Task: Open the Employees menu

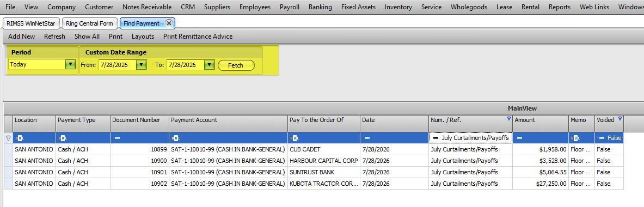Action: pyautogui.click(x=255, y=7)
